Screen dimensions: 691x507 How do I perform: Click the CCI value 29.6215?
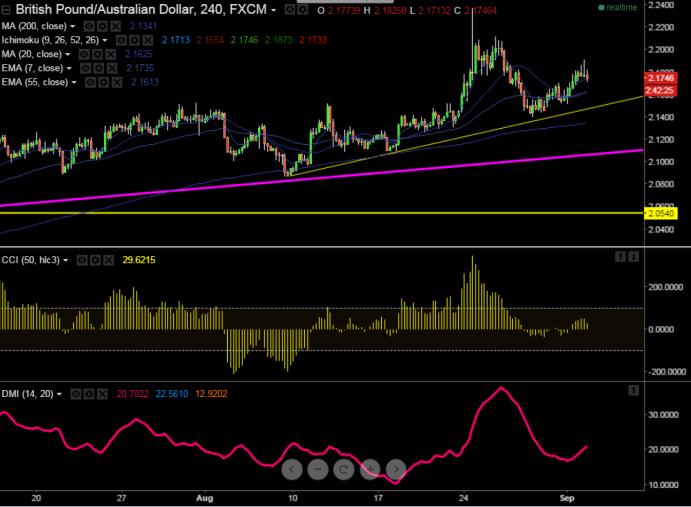[139, 260]
